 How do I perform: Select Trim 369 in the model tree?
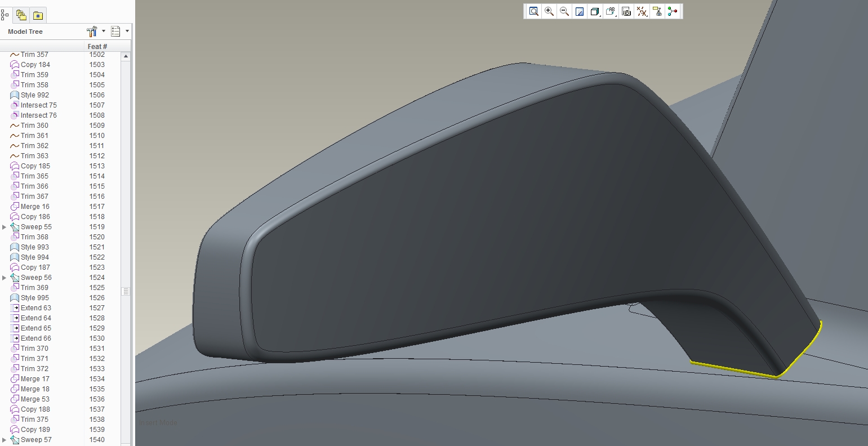point(34,288)
